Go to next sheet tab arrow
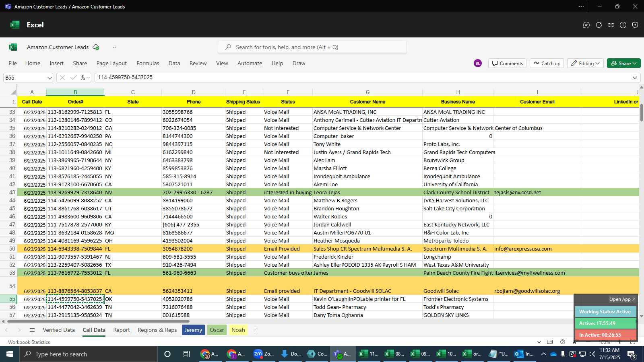The width and height of the screenshot is (644, 362). [x=19, y=330]
